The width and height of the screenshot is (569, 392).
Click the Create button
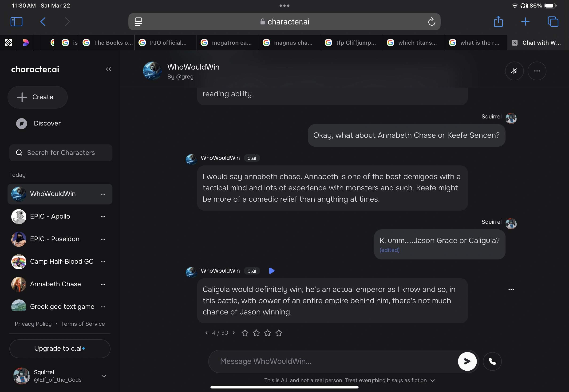[38, 97]
